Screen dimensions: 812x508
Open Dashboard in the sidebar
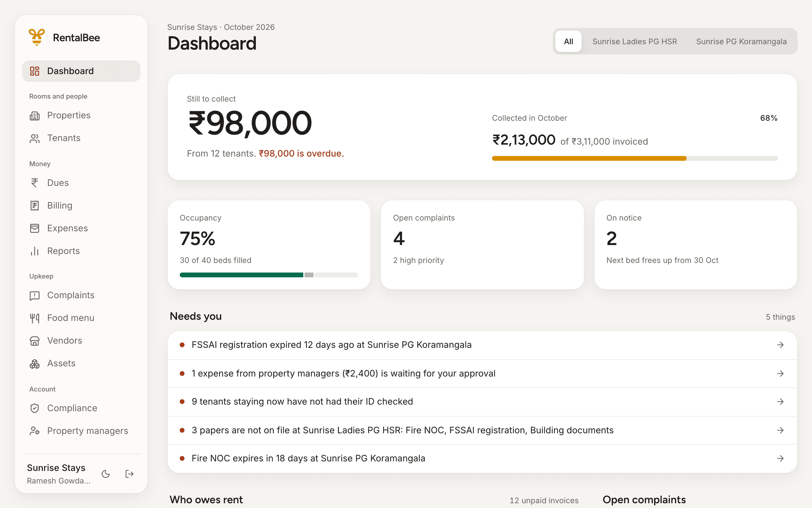81,71
